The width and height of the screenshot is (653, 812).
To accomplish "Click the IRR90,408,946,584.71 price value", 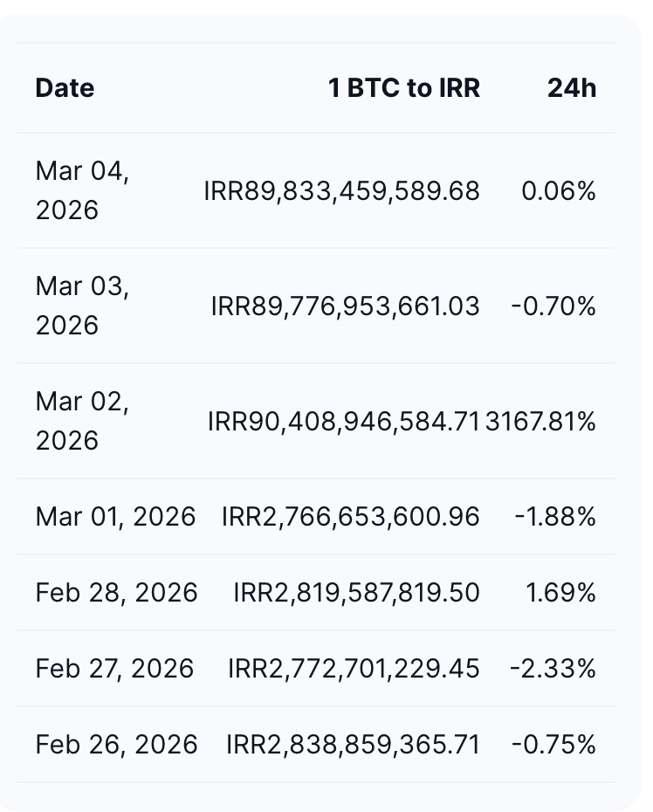I will pyautogui.click(x=344, y=422).
